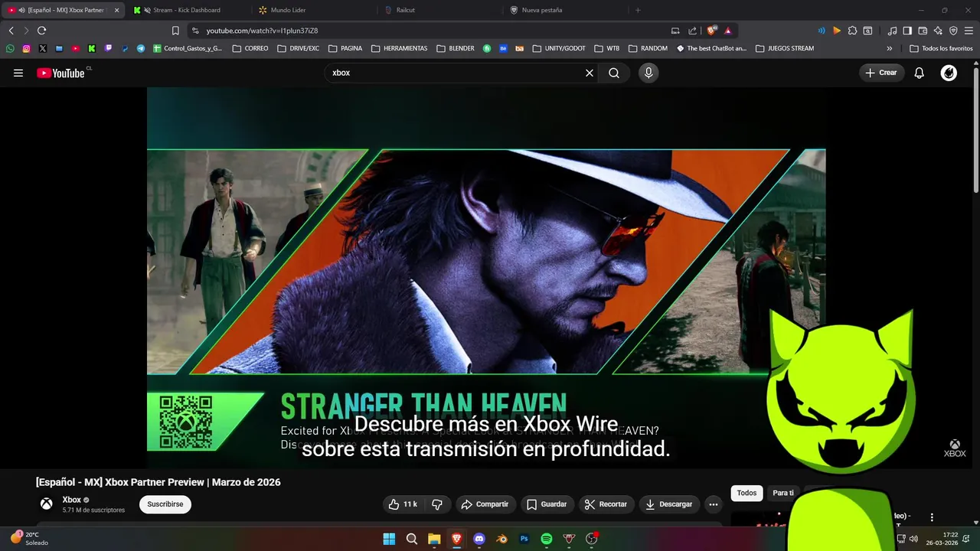The height and width of the screenshot is (551, 980).
Task: Open Brave Rewards triangle icon
Action: pyautogui.click(x=728, y=31)
